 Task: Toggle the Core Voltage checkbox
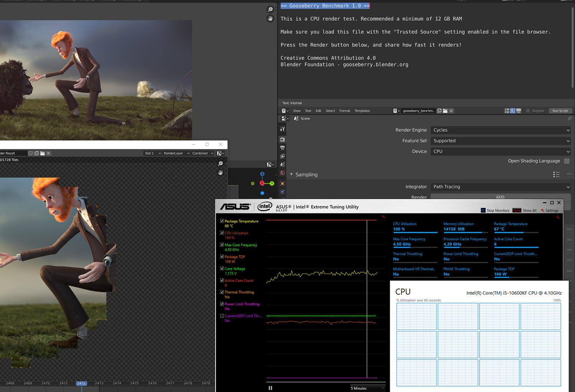(x=222, y=269)
